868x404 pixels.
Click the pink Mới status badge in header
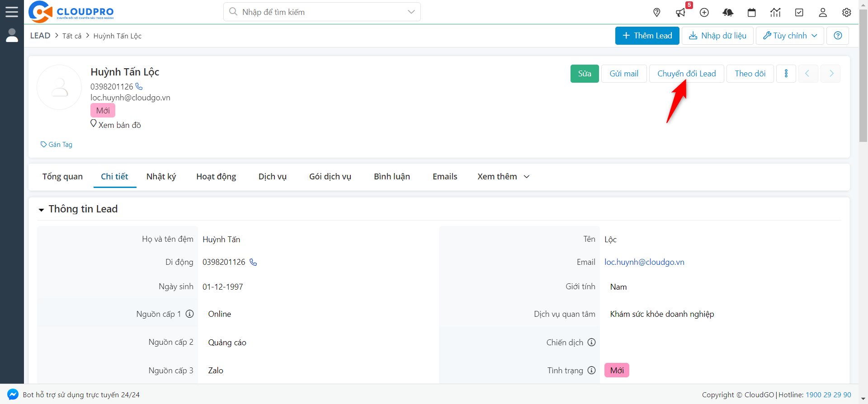click(103, 110)
